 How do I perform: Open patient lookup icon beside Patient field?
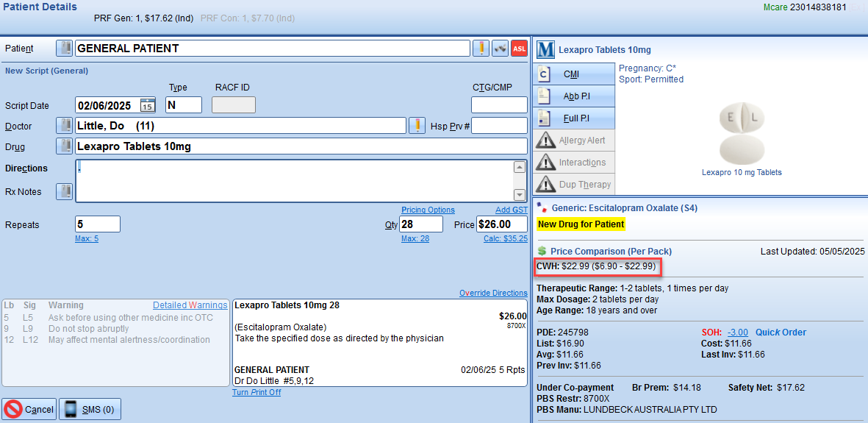tap(64, 49)
